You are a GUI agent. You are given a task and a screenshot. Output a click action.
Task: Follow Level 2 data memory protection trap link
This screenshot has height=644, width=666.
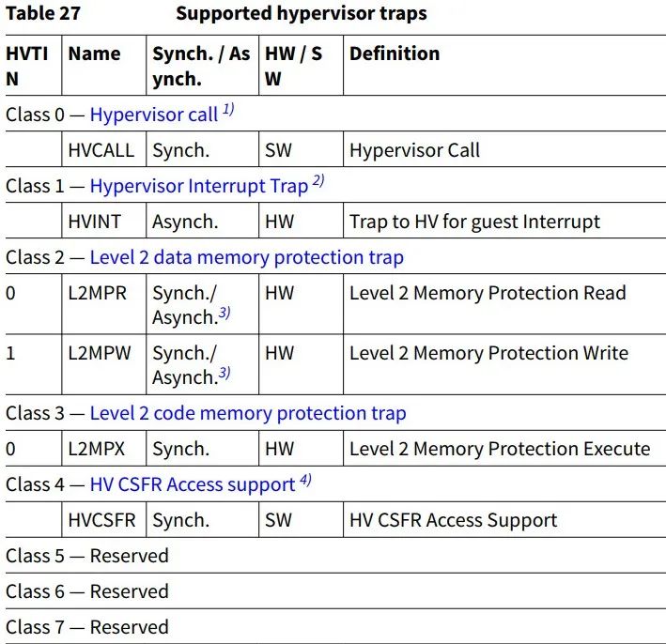[247, 257]
